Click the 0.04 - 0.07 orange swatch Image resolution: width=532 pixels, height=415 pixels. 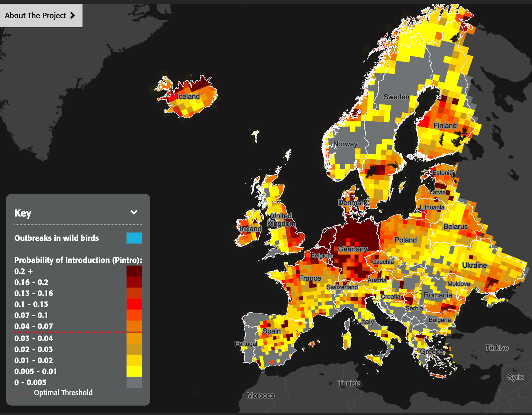coord(134,326)
